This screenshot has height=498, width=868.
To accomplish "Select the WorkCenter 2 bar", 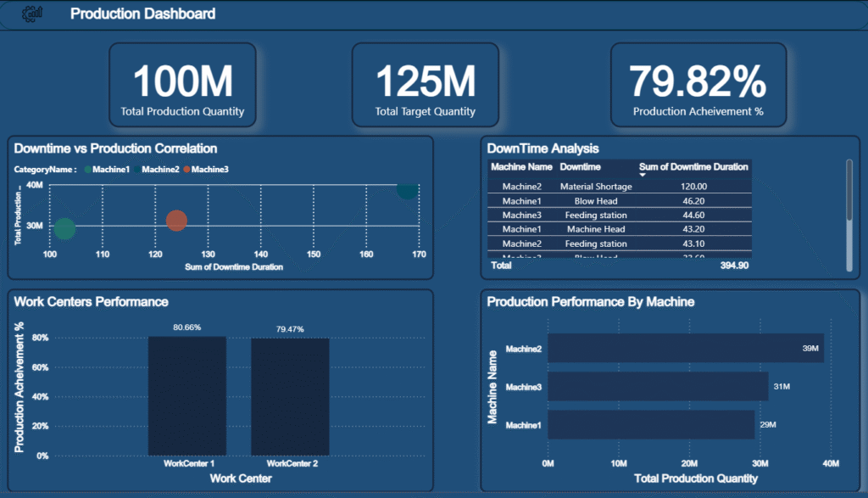I will (x=290, y=396).
